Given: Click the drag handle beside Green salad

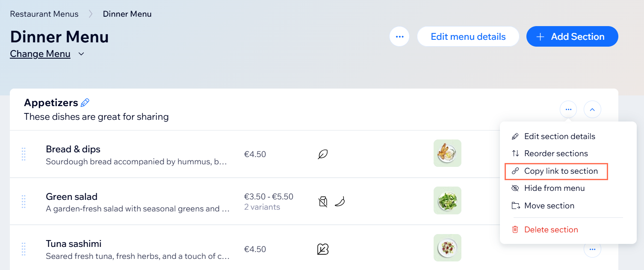Looking at the screenshot, I should pyautogui.click(x=24, y=202).
